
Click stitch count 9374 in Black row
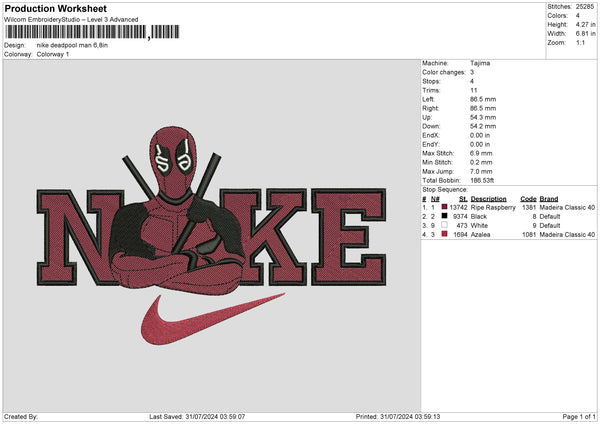pyautogui.click(x=460, y=217)
